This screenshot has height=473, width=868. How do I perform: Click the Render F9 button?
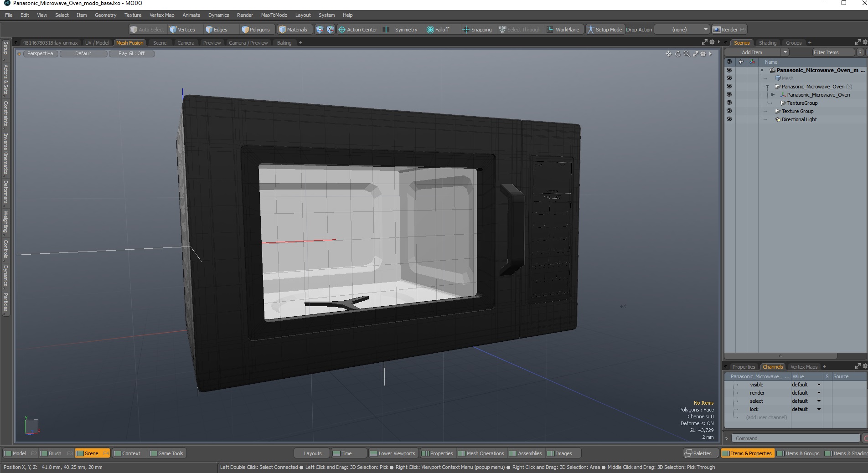[x=728, y=30]
